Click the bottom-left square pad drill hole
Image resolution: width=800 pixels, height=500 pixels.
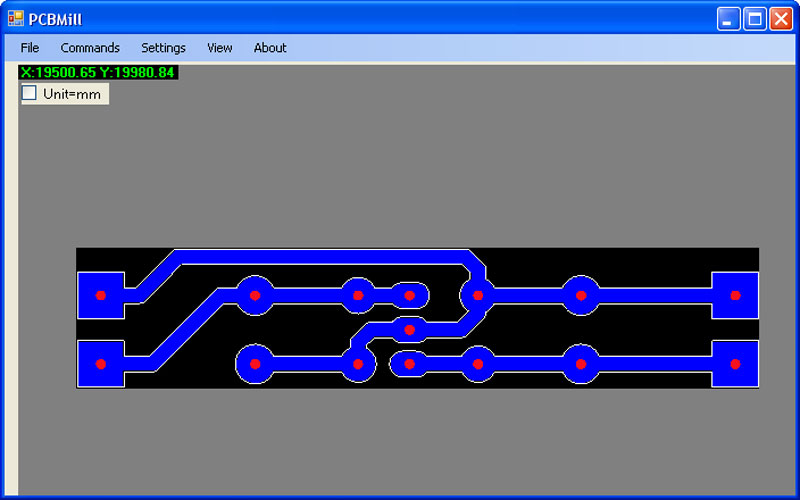pos(101,364)
